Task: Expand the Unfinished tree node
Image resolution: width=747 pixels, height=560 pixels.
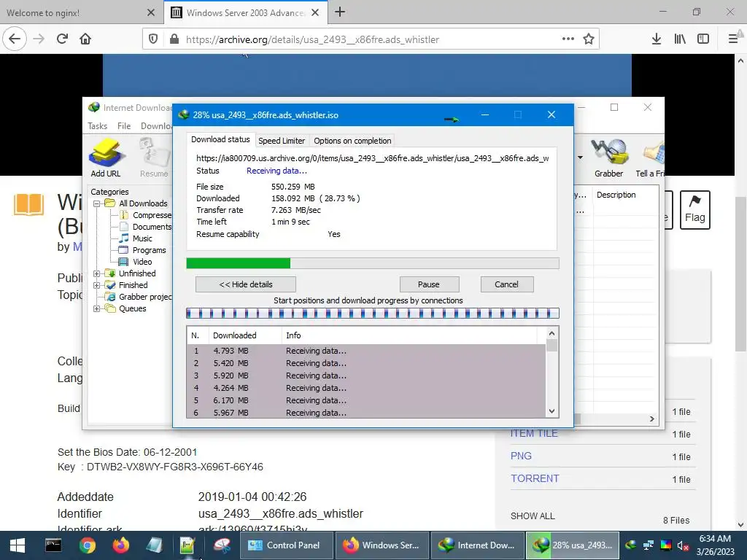Action: pyautogui.click(x=96, y=273)
